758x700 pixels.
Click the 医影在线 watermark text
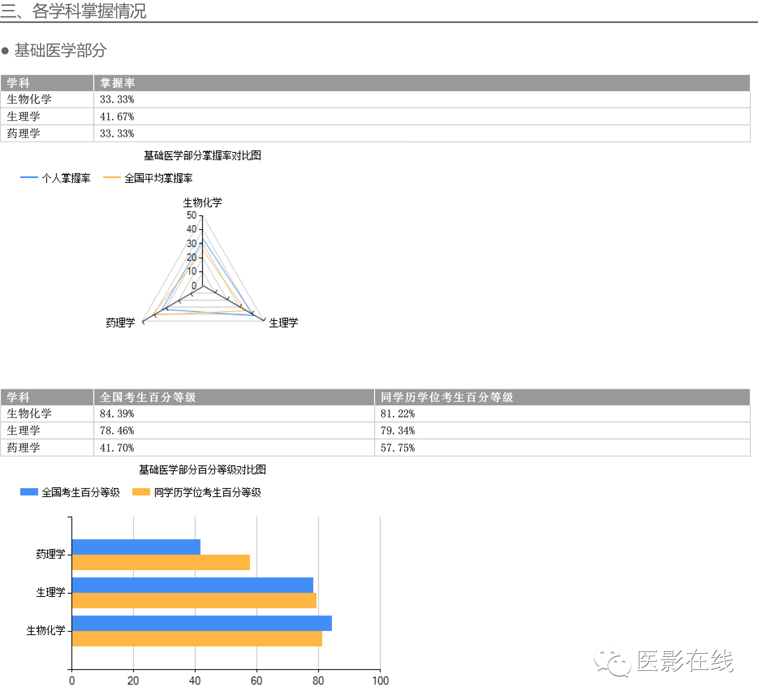click(685, 661)
